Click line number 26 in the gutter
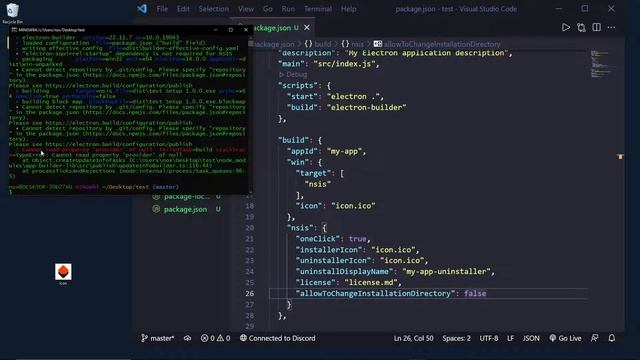This screenshot has width=640, height=360. [249, 293]
